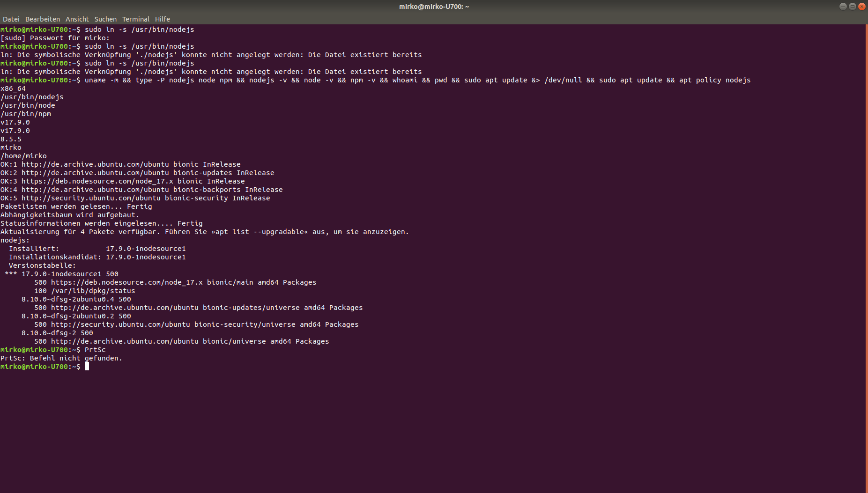Click the terminal scrollbar on the right edge

point(866,258)
